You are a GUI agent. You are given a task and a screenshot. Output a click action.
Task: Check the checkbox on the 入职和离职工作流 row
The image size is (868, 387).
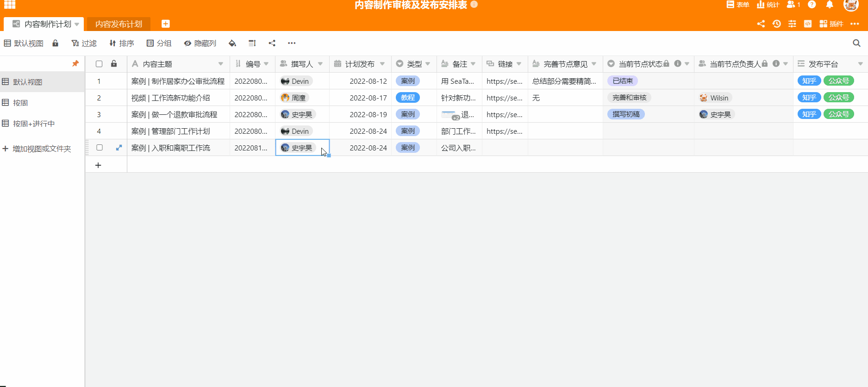(100, 148)
